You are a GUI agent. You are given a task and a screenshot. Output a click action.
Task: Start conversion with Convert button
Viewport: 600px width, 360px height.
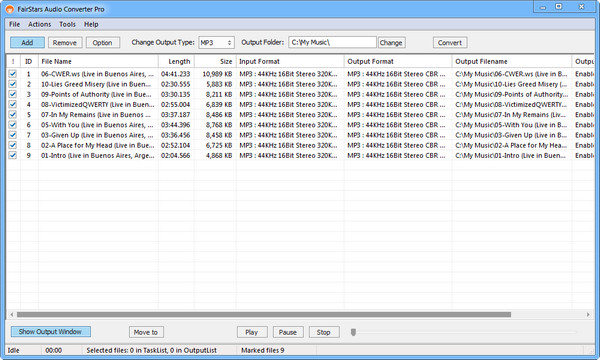tap(450, 42)
